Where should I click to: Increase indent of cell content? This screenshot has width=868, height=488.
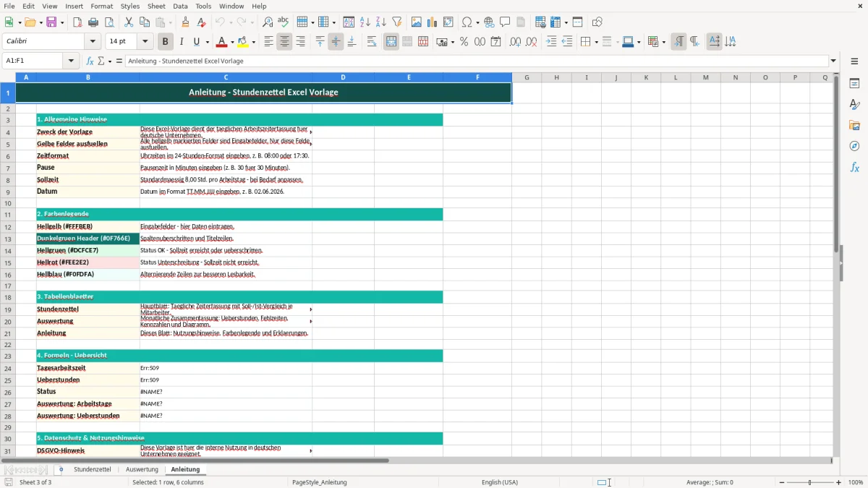tap(551, 42)
